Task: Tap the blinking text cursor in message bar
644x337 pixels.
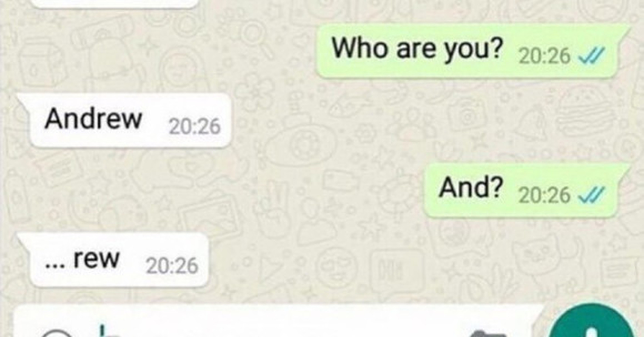Action: pyautogui.click(x=102, y=331)
